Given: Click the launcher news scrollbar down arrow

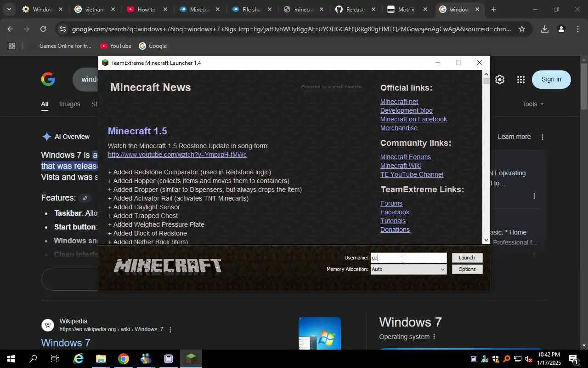Looking at the screenshot, I should click(x=486, y=240).
